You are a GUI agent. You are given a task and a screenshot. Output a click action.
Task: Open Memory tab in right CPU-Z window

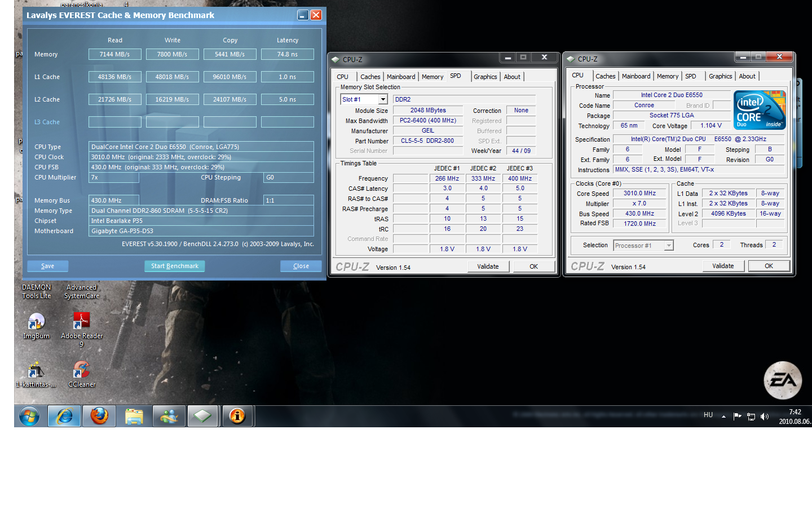[668, 76]
